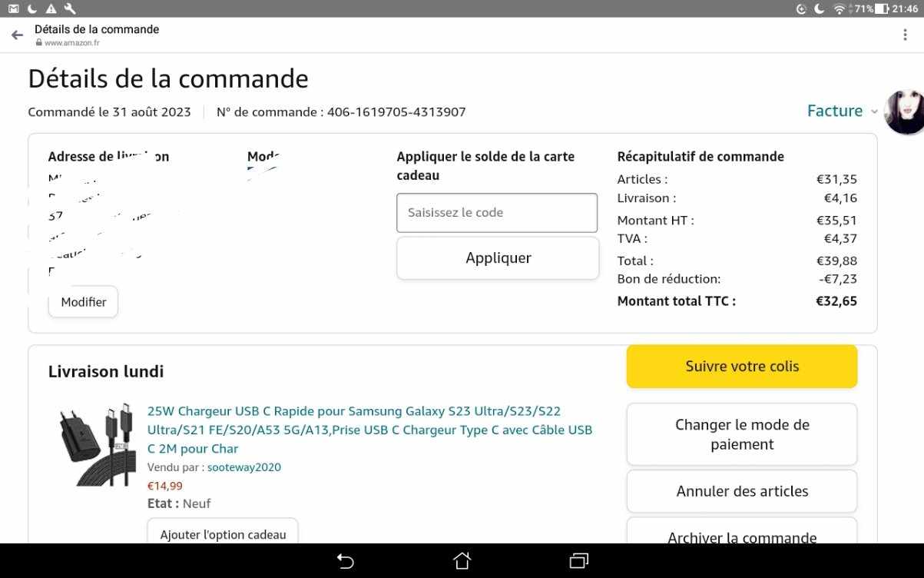The width and height of the screenshot is (924, 578).
Task: Tap the mail notification icon in status bar
Action: pyautogui.click(x=13, y=8)
